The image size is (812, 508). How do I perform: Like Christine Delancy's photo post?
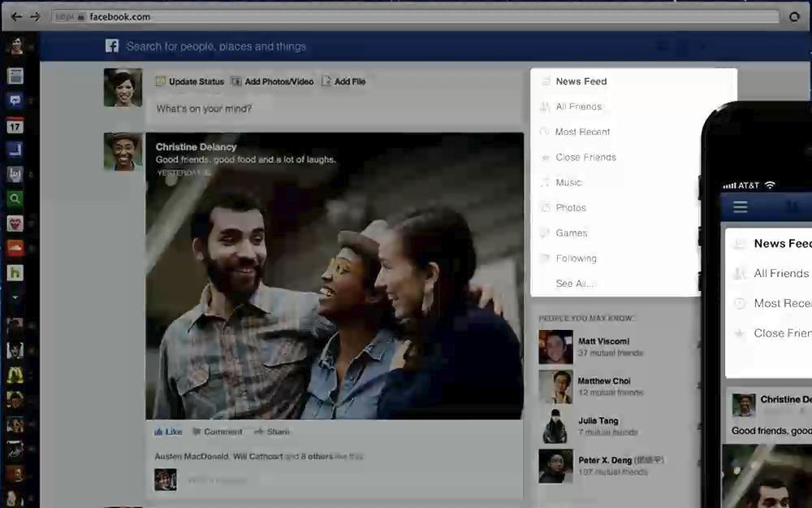tap(169, 432)
